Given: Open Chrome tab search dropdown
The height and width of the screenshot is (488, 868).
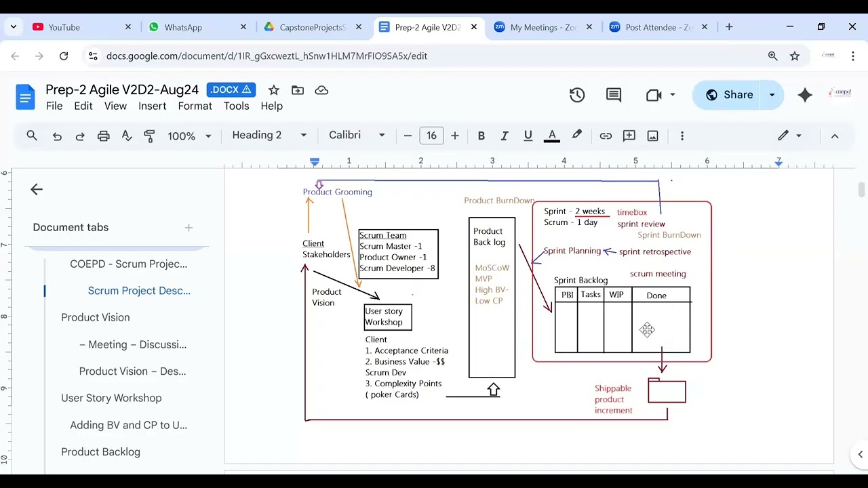Looking at the screenshot, I should [x=14, y=27].
